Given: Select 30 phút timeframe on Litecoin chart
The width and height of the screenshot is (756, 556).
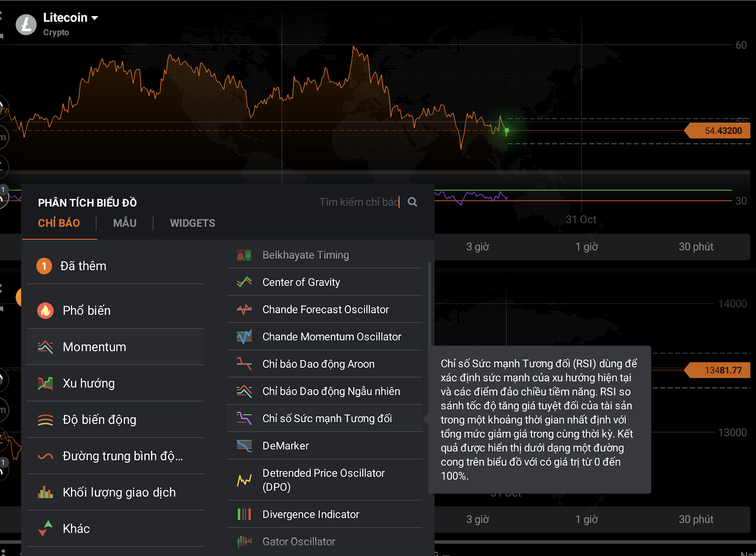Looking at the screenshot, I should coord(696,247).
